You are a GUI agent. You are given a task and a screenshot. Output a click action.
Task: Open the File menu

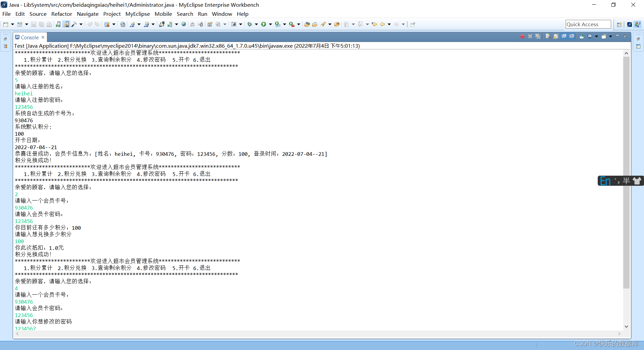(6, 14)
